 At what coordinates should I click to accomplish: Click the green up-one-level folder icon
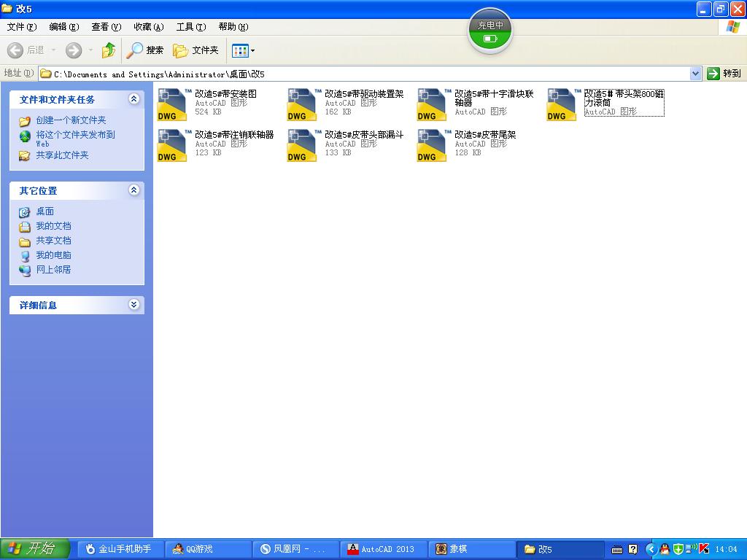click(107, 51)
